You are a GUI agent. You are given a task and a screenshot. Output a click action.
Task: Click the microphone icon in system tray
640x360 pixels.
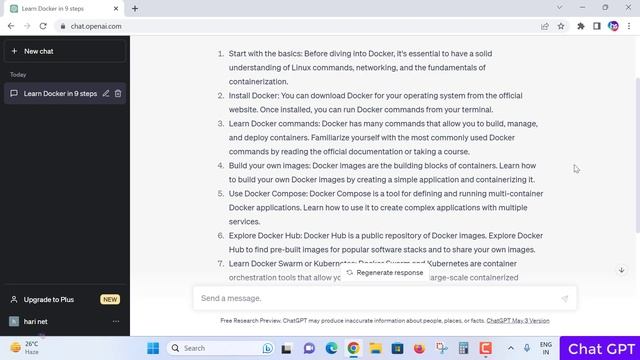coord(527,348)
